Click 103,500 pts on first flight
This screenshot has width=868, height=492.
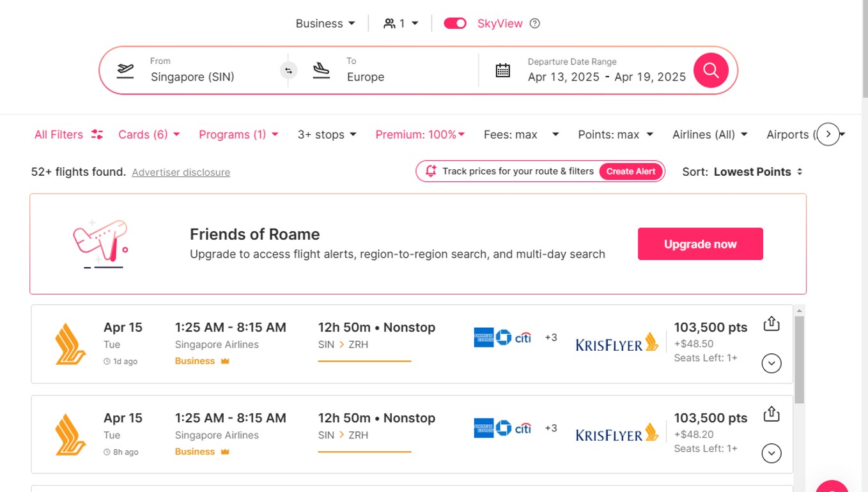pyautogui.click(x=710, y=328)
